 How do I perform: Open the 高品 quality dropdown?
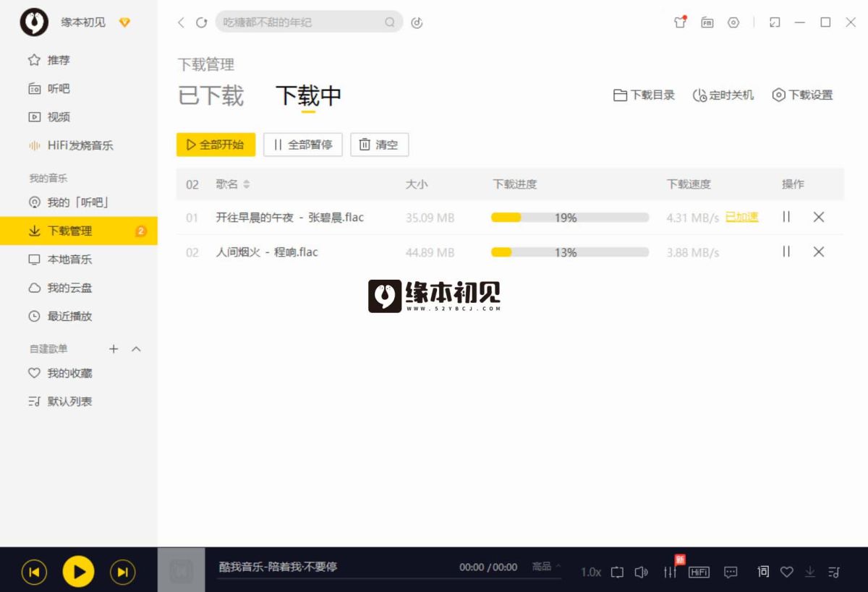tap(547, 567)
